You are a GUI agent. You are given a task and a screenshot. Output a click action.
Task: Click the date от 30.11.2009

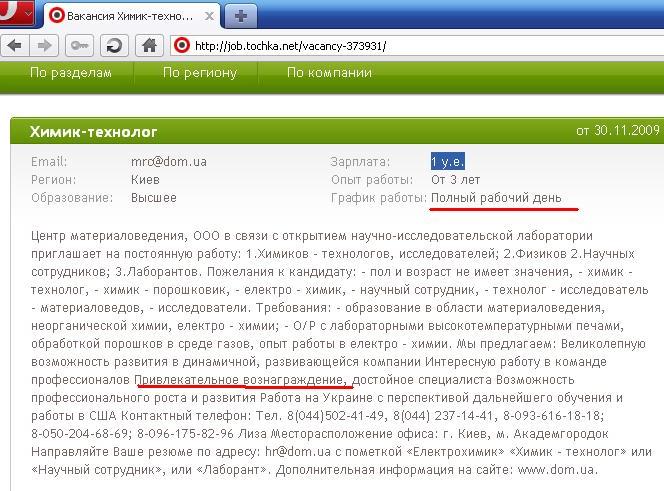tap(618, 131)
